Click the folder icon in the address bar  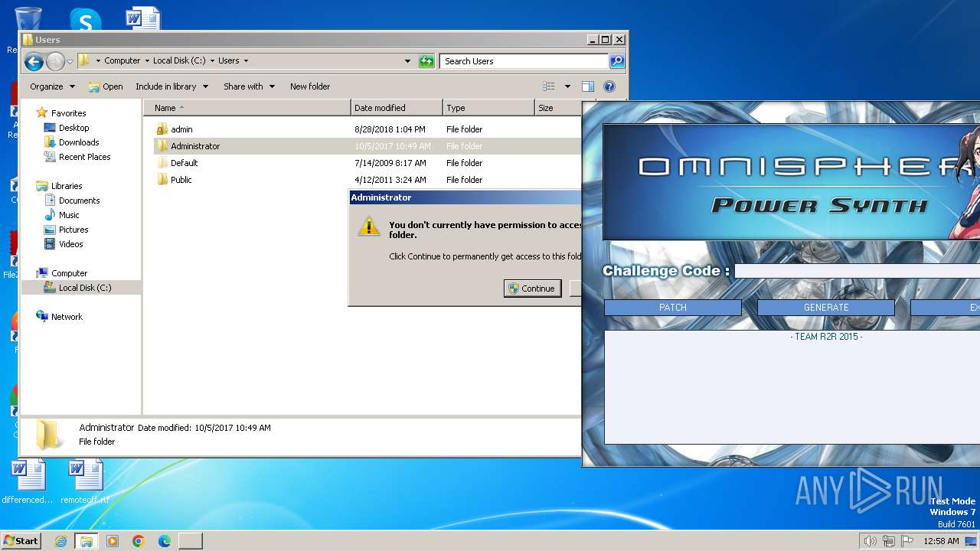[x=85, y=60]
